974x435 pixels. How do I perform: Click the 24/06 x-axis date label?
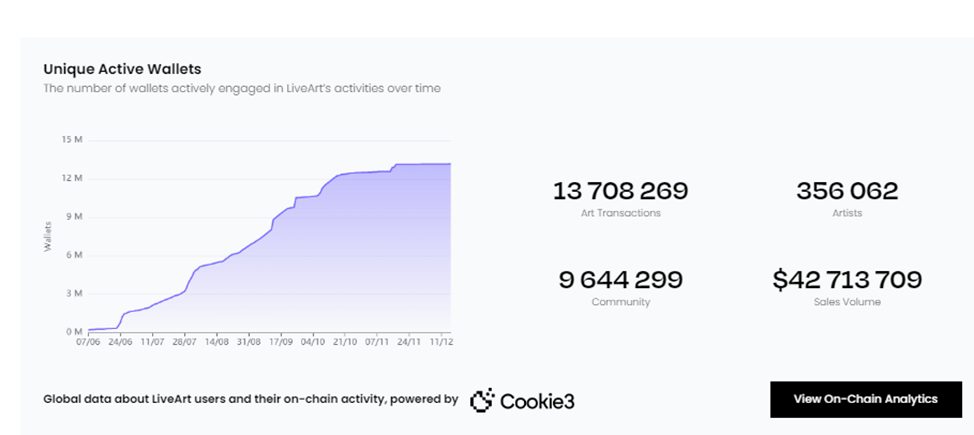tap(120, 341)
